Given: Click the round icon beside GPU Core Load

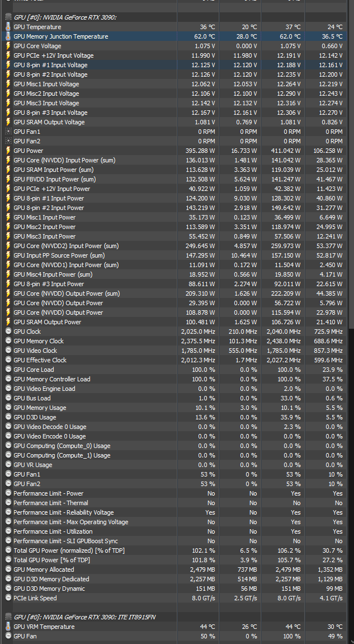Looking at the screenshot, I should [8, 369].
